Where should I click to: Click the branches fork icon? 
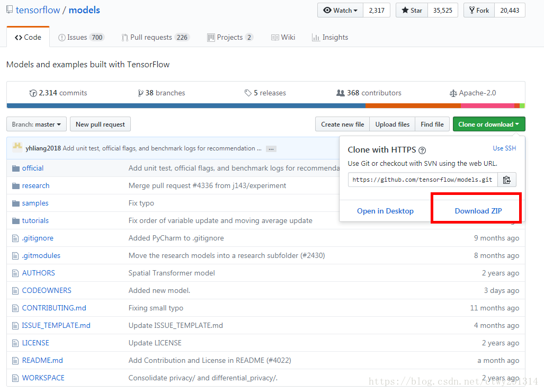[x=140, y=93]
